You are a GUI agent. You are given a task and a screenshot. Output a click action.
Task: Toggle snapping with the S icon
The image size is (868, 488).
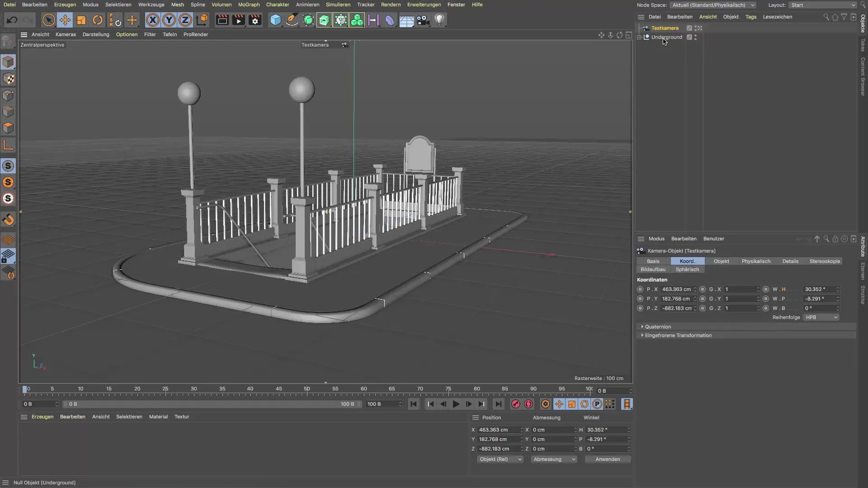click(x=8, y=166)
